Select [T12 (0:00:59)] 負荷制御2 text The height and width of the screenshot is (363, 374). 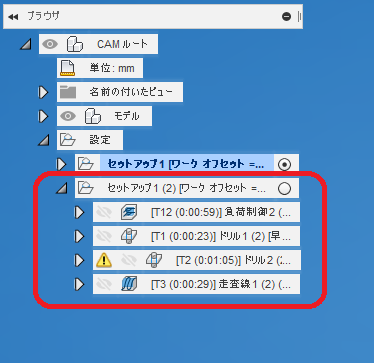tap(221, 212)
